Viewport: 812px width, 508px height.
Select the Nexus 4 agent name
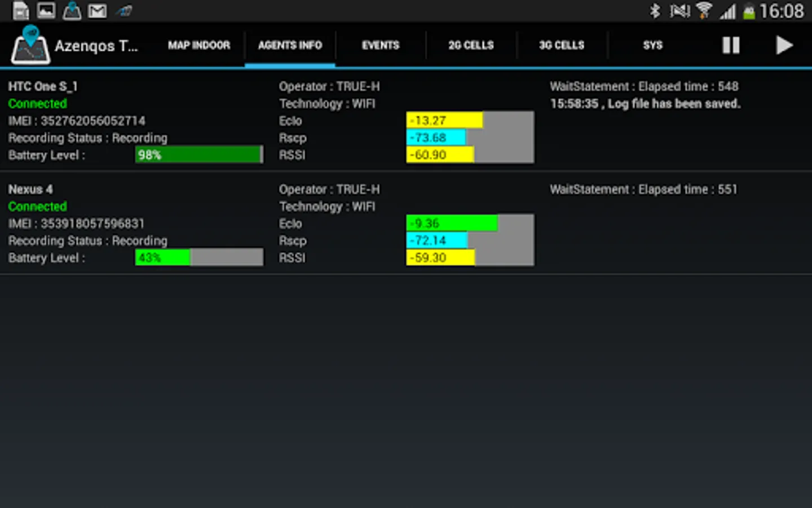coord(30,189)
